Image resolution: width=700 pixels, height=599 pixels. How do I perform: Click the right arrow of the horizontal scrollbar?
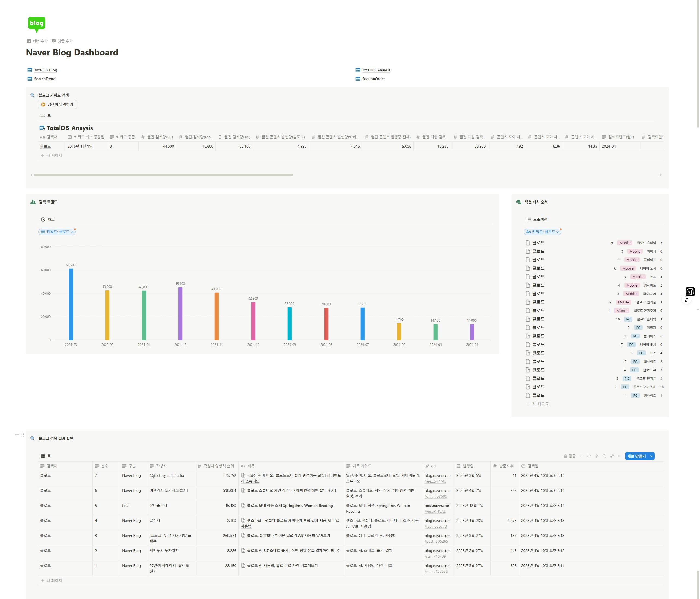[661, 175]
